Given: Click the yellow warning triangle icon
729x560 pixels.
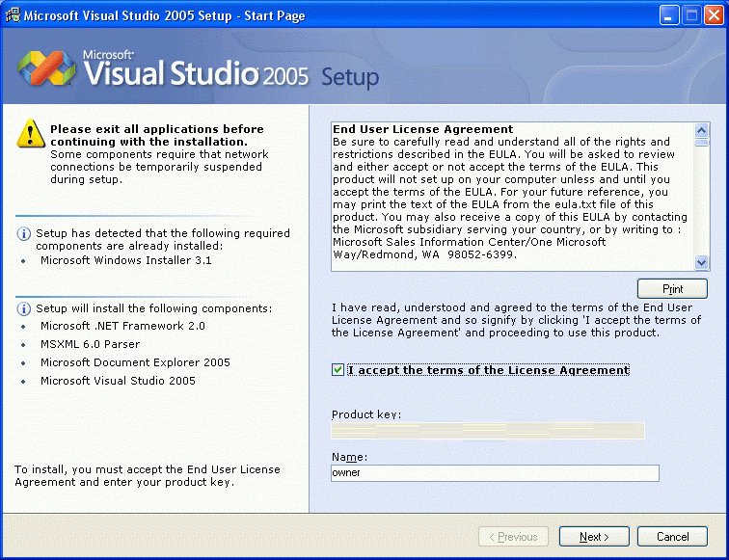Looking at the screenshot, I should [x=31, y=135].
